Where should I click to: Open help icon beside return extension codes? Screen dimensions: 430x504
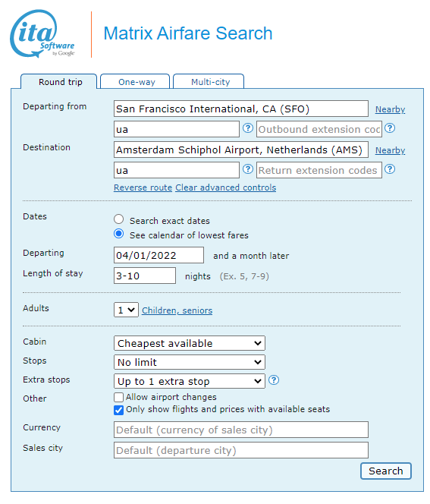coord(390,169)
